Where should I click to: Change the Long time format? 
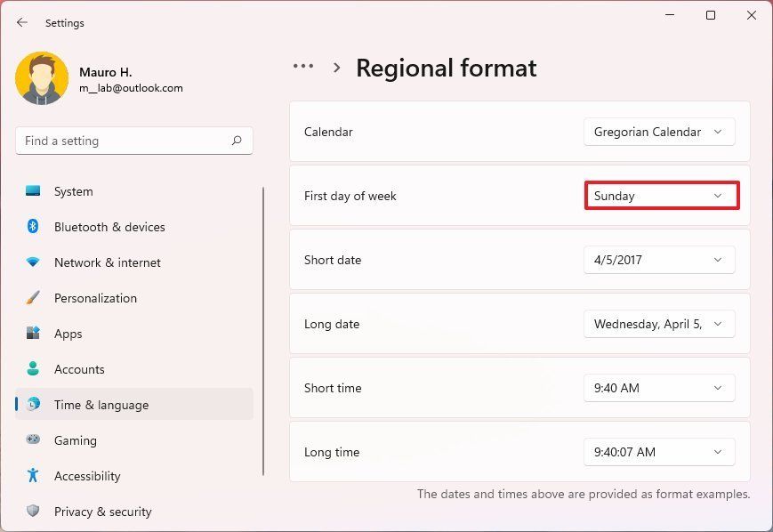[658, 452]
